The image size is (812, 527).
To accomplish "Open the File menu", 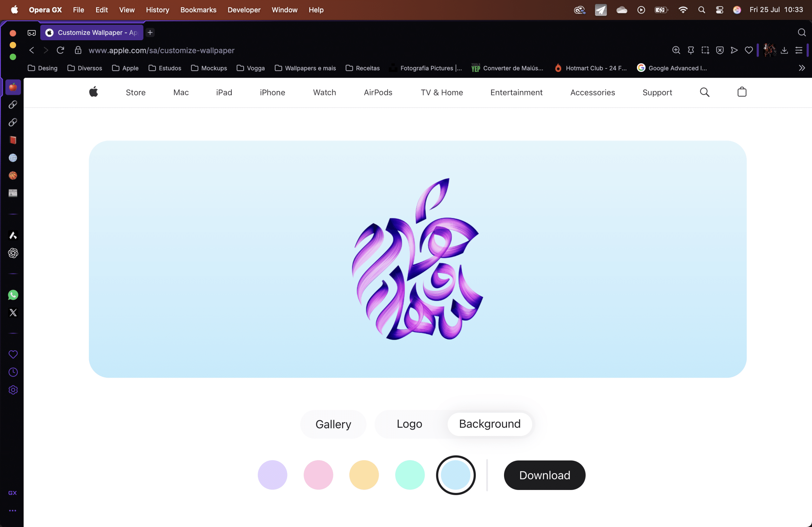I will pyautogui.click(x=78, y=10).
